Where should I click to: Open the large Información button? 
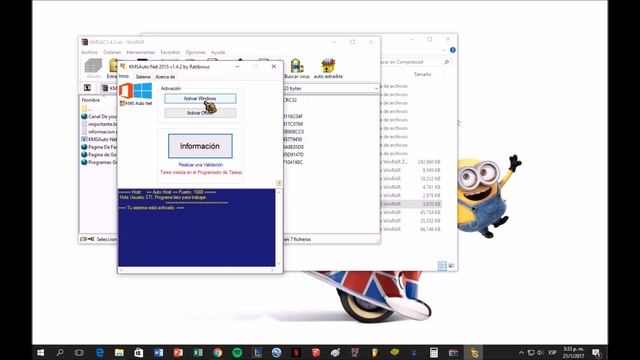200,146
